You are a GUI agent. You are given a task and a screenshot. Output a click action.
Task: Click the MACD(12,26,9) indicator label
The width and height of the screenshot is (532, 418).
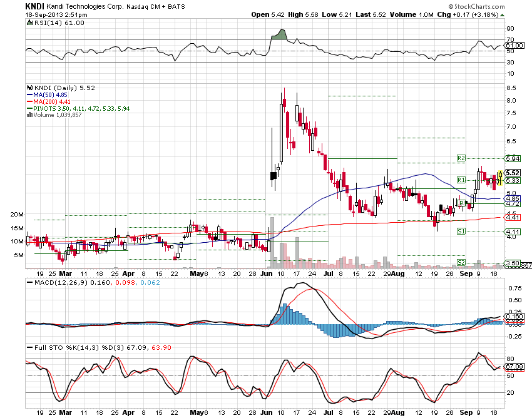point(61,283)
